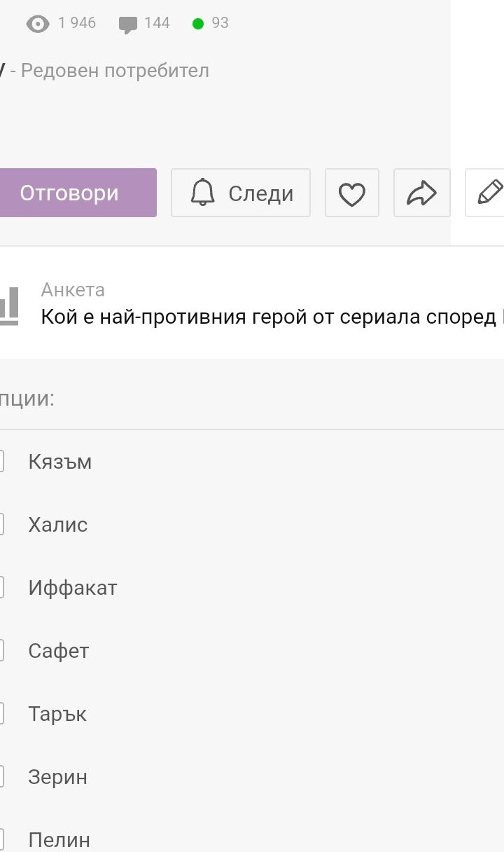Image resolution: width=504 pixels, height=852 pixels.
Task: Check the Халис poll option
Action: click(2, 525)
